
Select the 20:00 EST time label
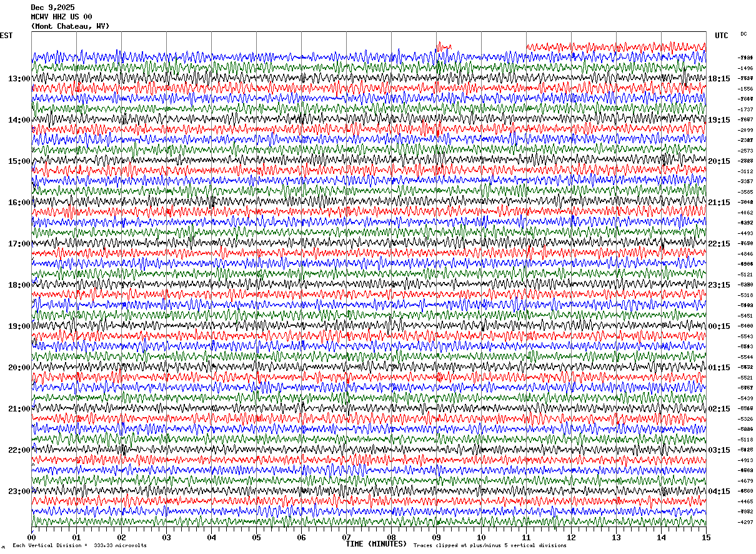click(19, 368)
